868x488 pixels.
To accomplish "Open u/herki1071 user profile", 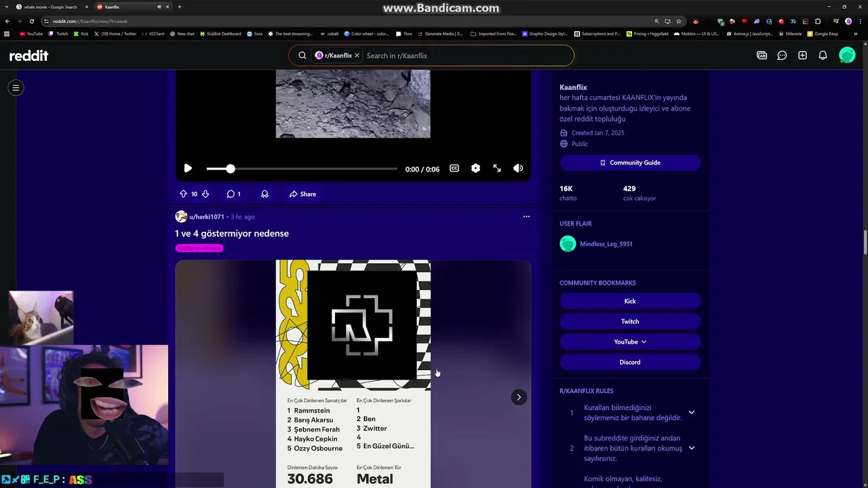I will click(206, 217).
